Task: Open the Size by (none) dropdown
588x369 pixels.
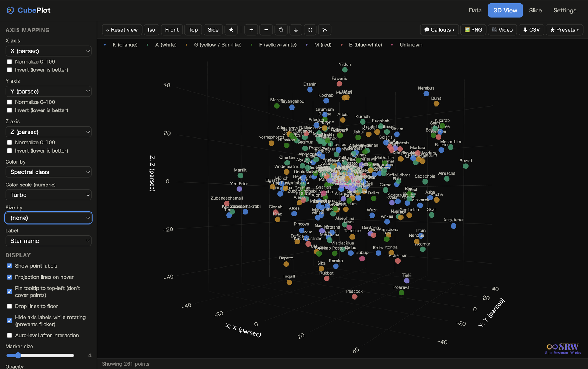Action: (49, 218)
